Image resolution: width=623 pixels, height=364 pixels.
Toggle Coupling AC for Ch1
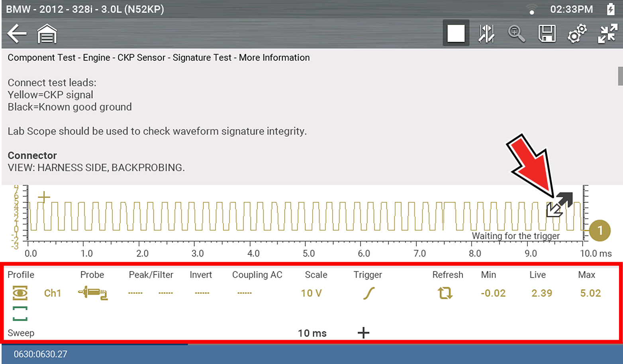click(244, 293)
